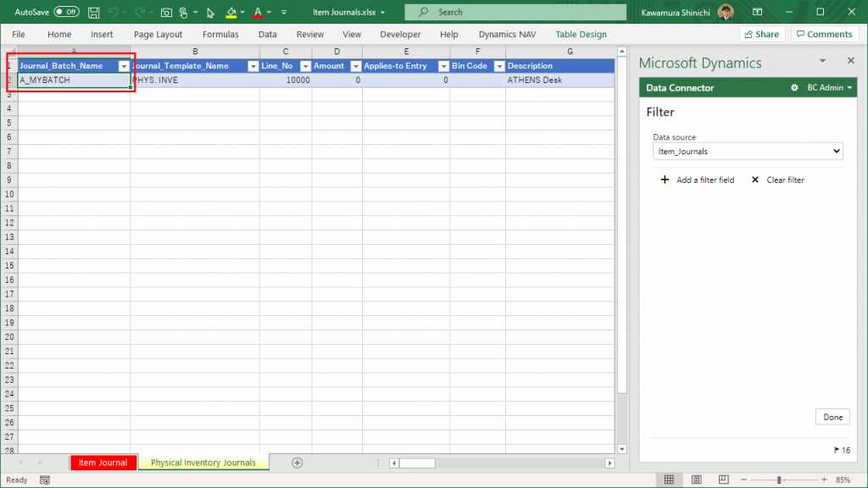Select the Line_No cell 10000
The image size is (868, 488).
point(286,80)
